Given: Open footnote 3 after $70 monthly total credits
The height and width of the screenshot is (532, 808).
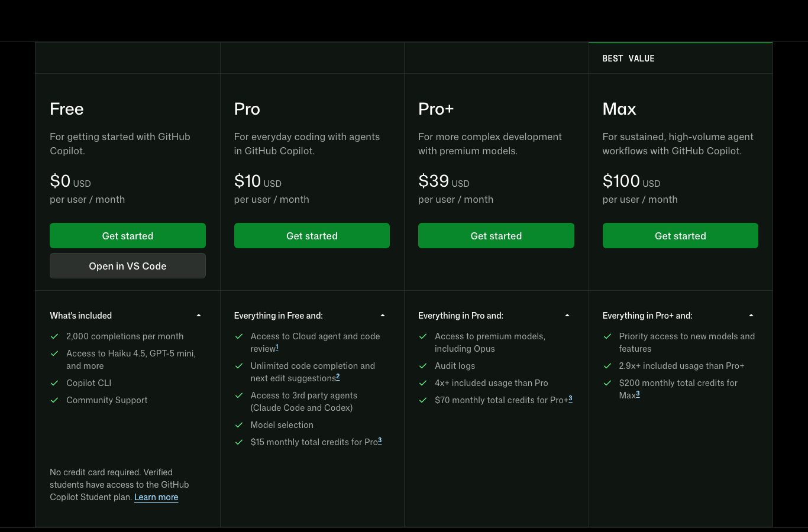Looking at the screenshot, I should tap(570, 399).
